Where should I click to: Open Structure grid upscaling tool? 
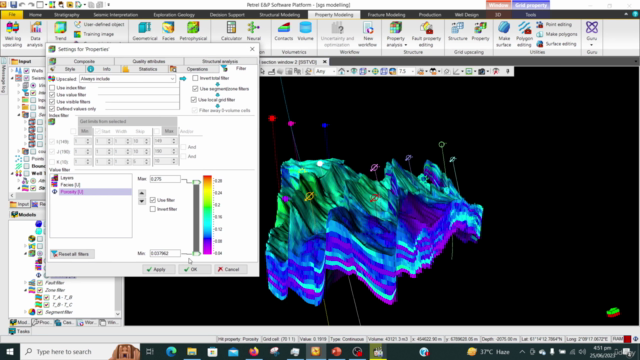[458, 31]
